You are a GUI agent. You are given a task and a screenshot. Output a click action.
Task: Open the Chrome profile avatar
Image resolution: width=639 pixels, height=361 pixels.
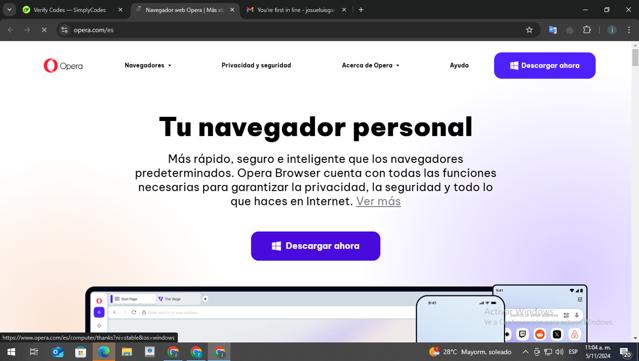pos(612,30)
